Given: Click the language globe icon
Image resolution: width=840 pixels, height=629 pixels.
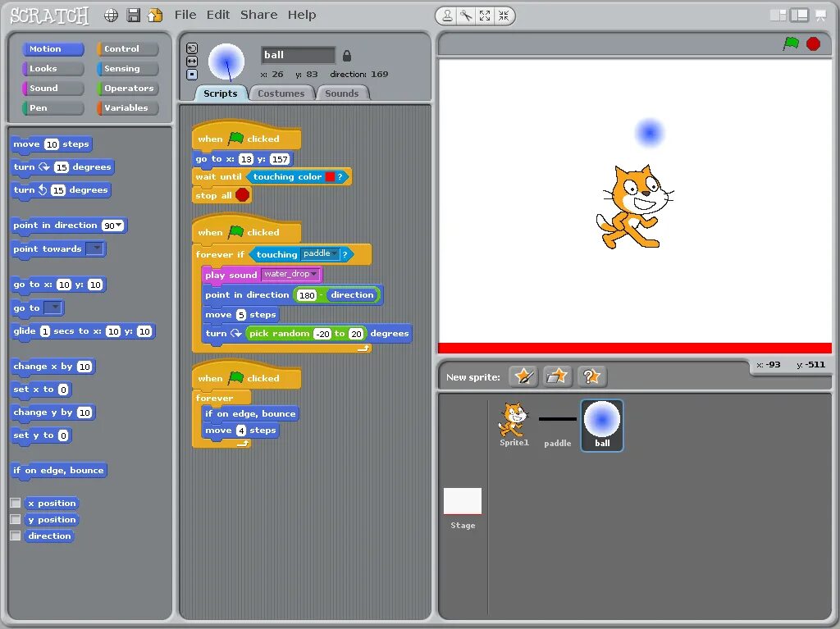Looking at the screenshot, I should click(x=111, y=15).
